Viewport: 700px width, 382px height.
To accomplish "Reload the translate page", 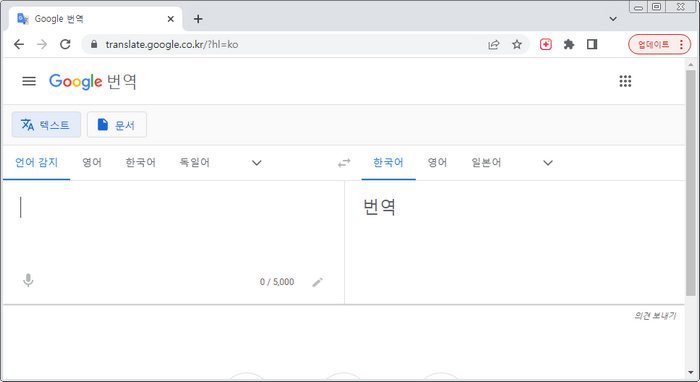I will pos(65,44).
